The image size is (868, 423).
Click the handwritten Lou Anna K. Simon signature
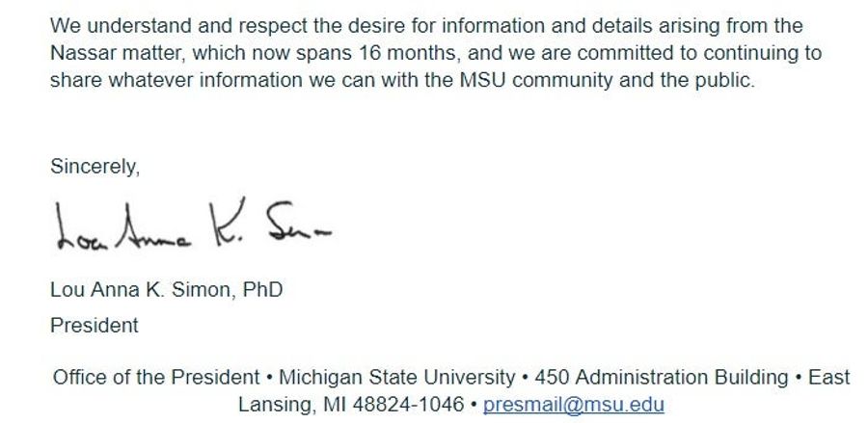(x=194, y=224)
